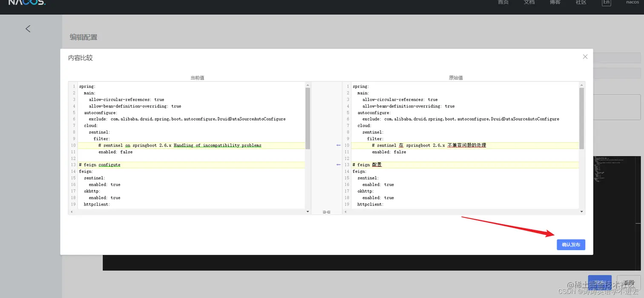The height and width of the screenshot is (298, 644).
Task: Click the blue 发布 button behind the dialog
Action: [x=600, y=283]
